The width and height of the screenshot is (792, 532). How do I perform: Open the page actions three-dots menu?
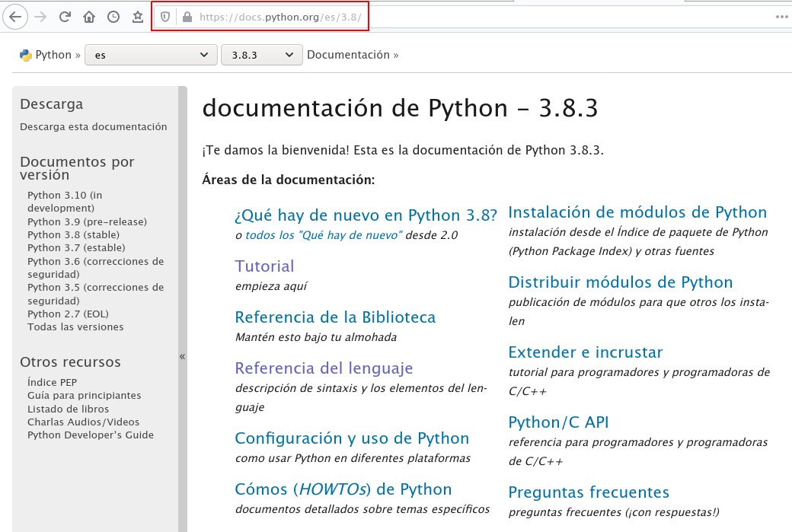click(781, 18)
